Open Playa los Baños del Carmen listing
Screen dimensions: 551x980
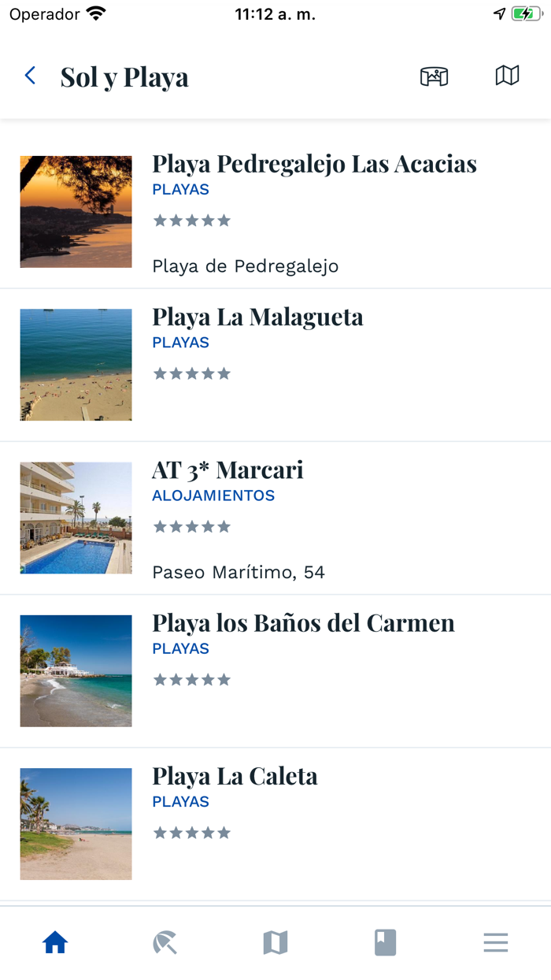(x=303, y=622)
